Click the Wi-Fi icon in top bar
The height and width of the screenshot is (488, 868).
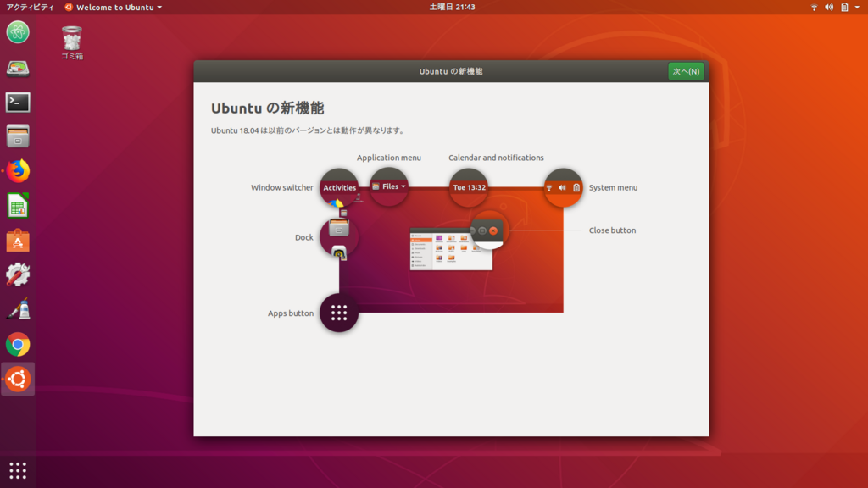814,7
